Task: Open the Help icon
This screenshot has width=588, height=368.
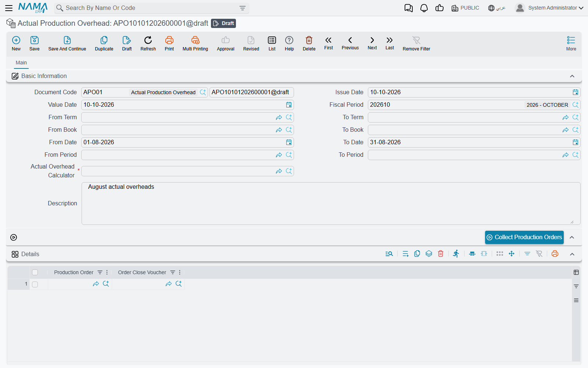Action: pyautogui.click(x=289, y=40)
